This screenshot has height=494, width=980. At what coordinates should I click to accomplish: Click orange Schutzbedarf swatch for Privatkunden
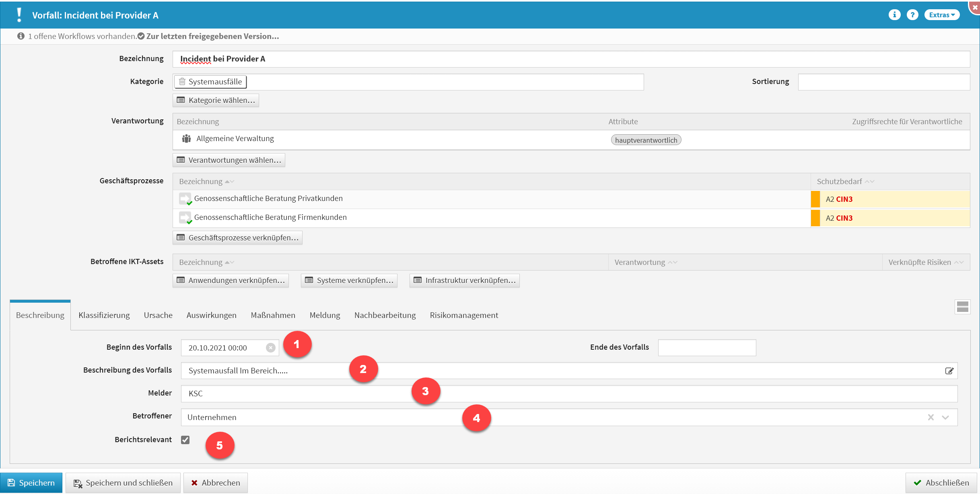[815, 199]
